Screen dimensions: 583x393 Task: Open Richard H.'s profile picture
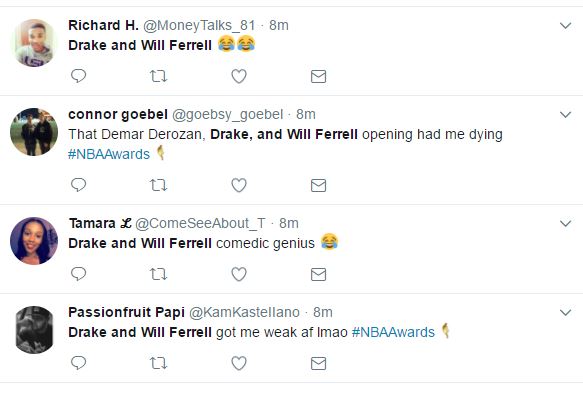tap(34, 43)
